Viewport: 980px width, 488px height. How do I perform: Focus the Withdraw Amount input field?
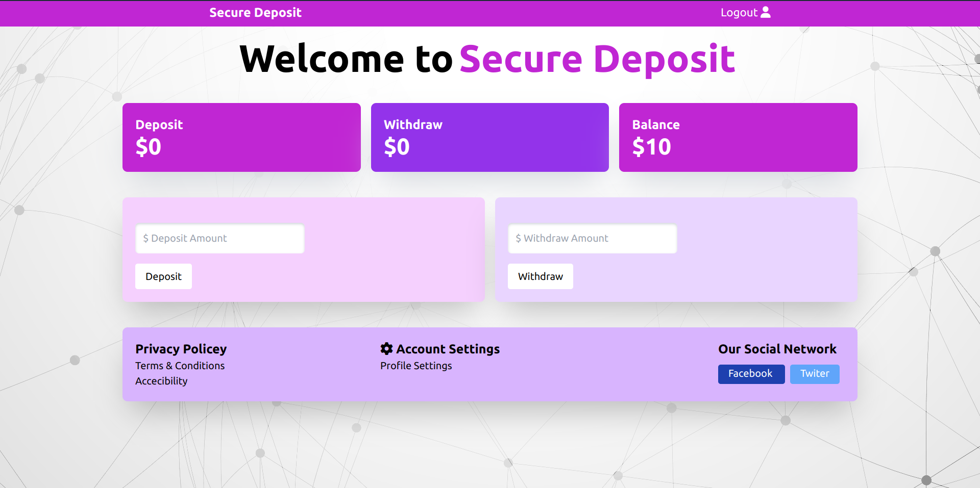pyautogui.click(x=592, y=238)
